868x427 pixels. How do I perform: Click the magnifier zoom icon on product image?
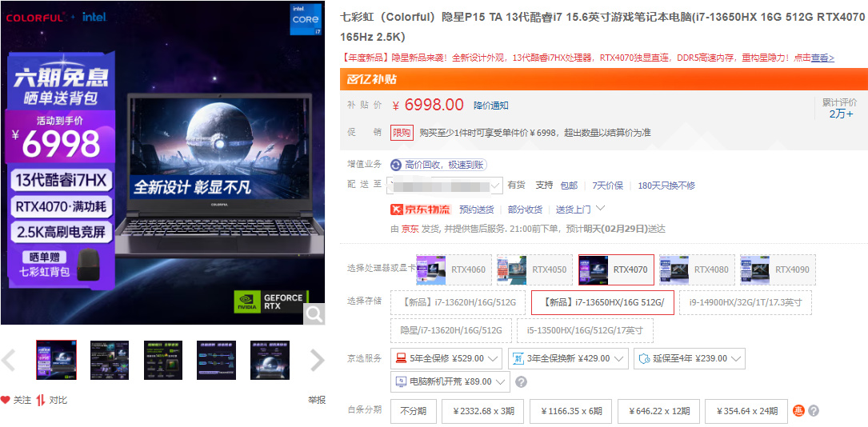click(x=314, y=314)
